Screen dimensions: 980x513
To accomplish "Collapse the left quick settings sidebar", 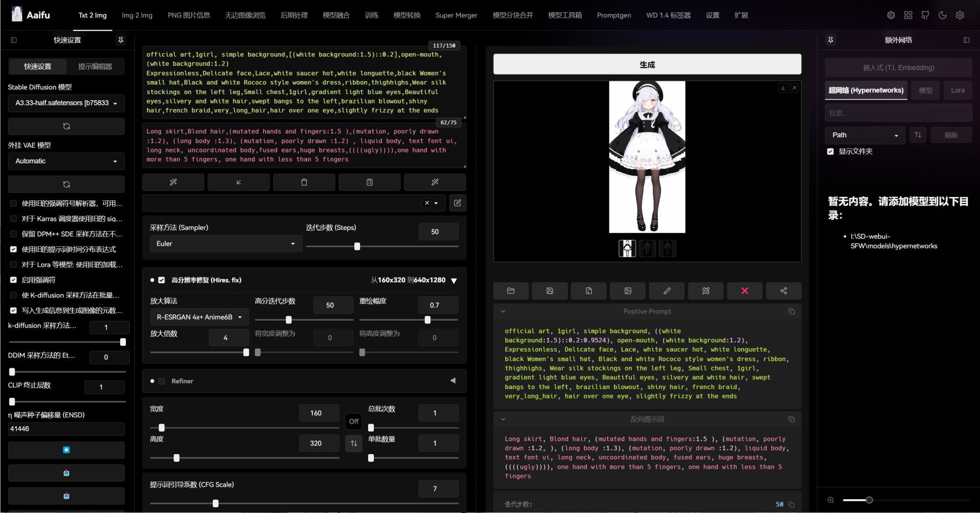I will coord(14,40).
